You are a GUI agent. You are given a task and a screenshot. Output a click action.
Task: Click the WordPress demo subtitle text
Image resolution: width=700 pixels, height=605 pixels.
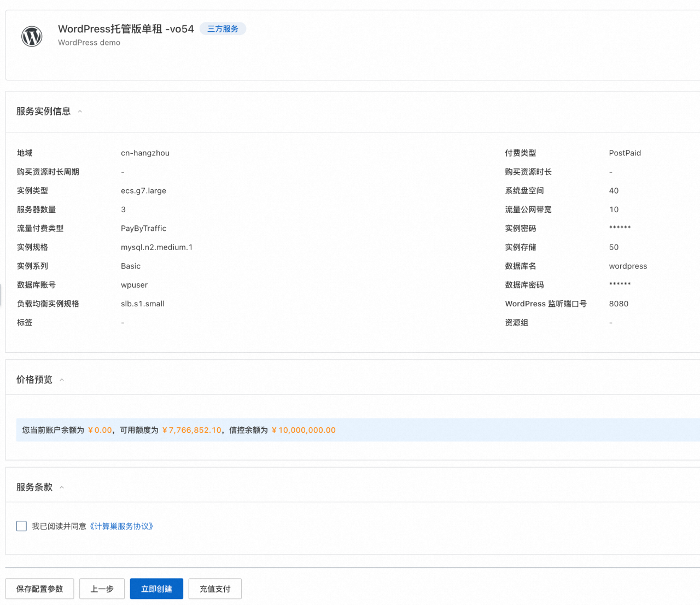pos(89,43)
